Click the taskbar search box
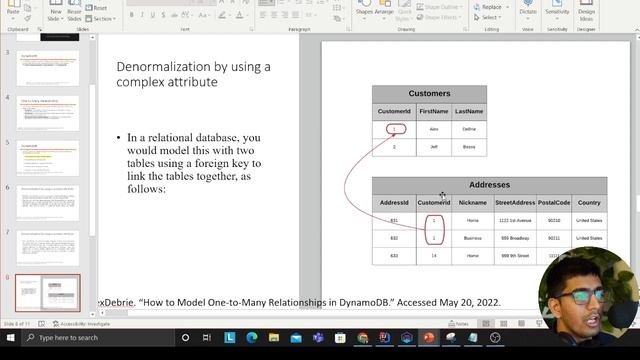640x360 pixels. 98,338
